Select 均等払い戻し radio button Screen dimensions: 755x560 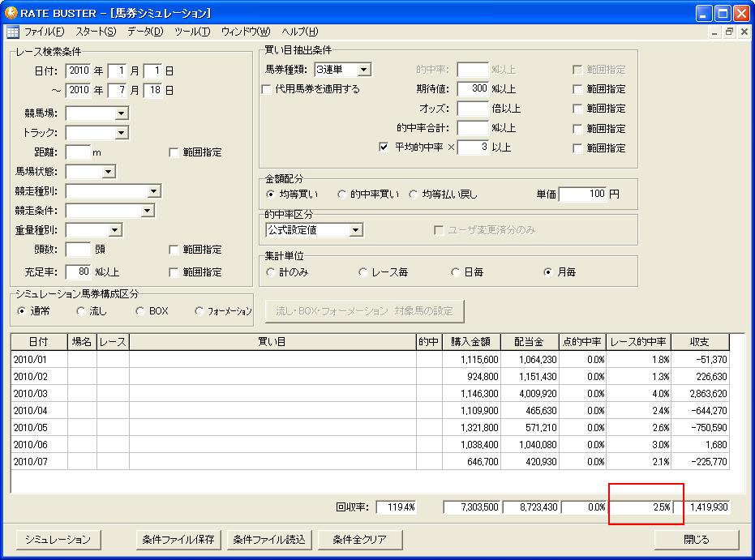point(413,195)
